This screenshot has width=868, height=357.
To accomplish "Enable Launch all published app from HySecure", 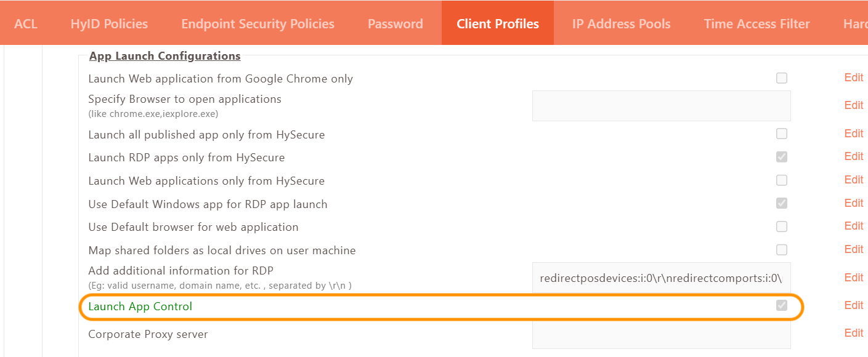I will point(782,134).
